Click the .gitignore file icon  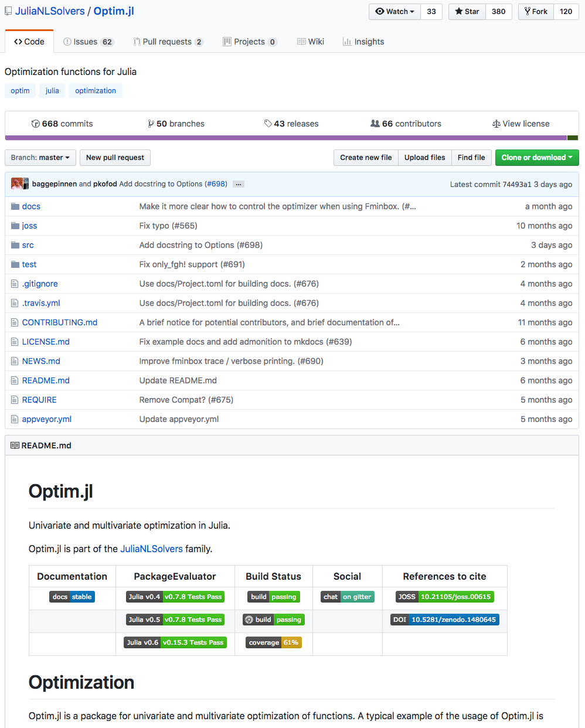pos(15,284)
